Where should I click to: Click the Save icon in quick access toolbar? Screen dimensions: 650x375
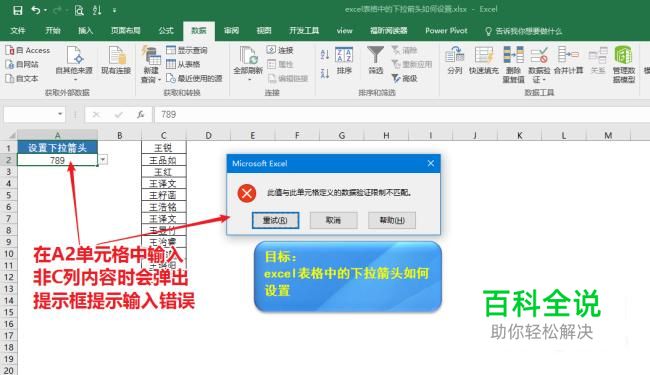tap(17, 10)
